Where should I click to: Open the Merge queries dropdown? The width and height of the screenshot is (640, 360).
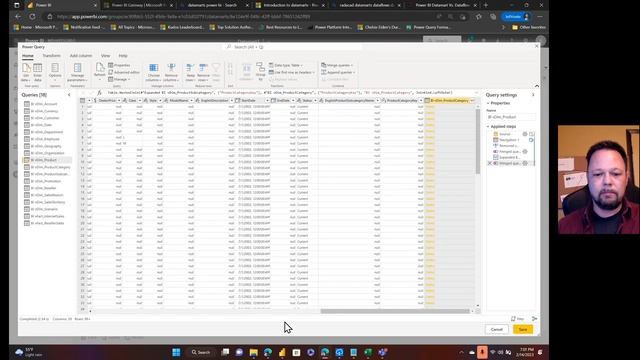[337, 65]
